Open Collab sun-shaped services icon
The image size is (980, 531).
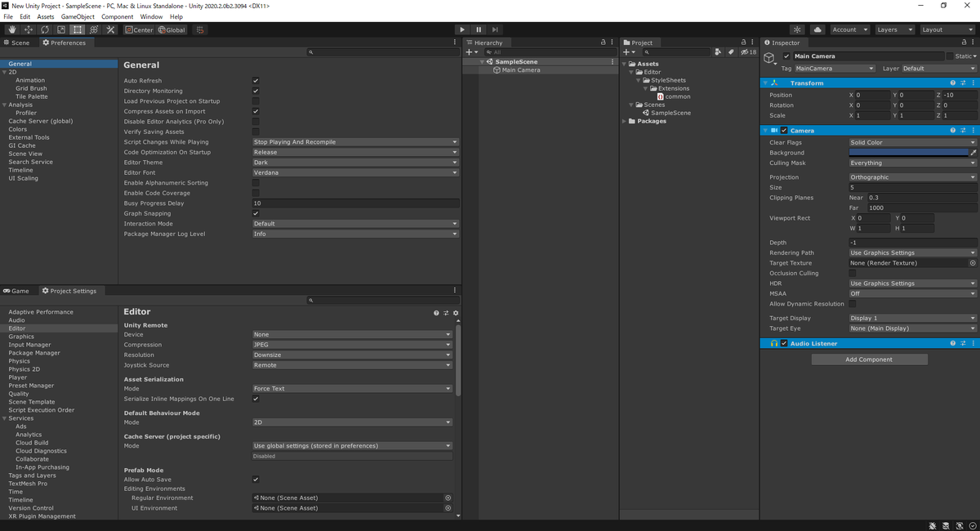798,29
